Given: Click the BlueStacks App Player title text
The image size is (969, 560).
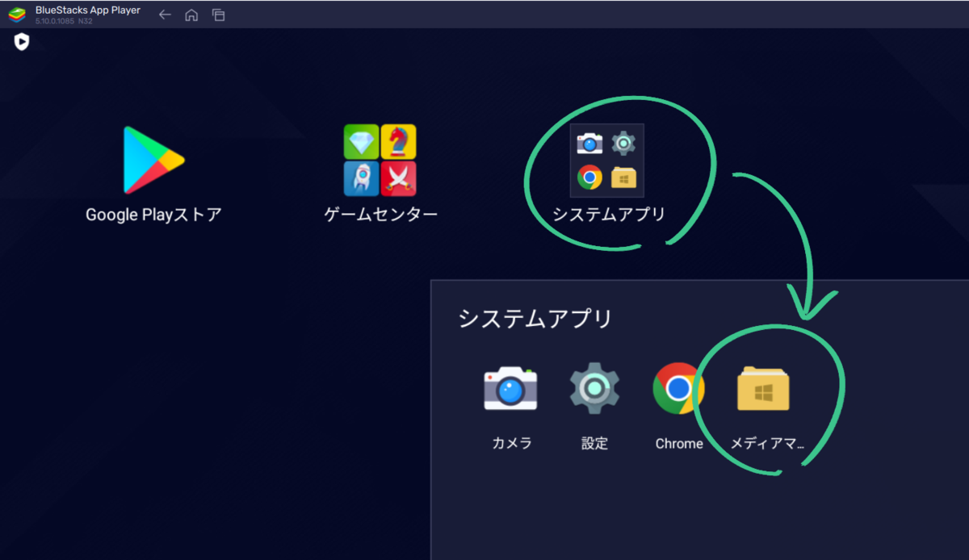Looking at the screenshot, I should pos(88,10).
